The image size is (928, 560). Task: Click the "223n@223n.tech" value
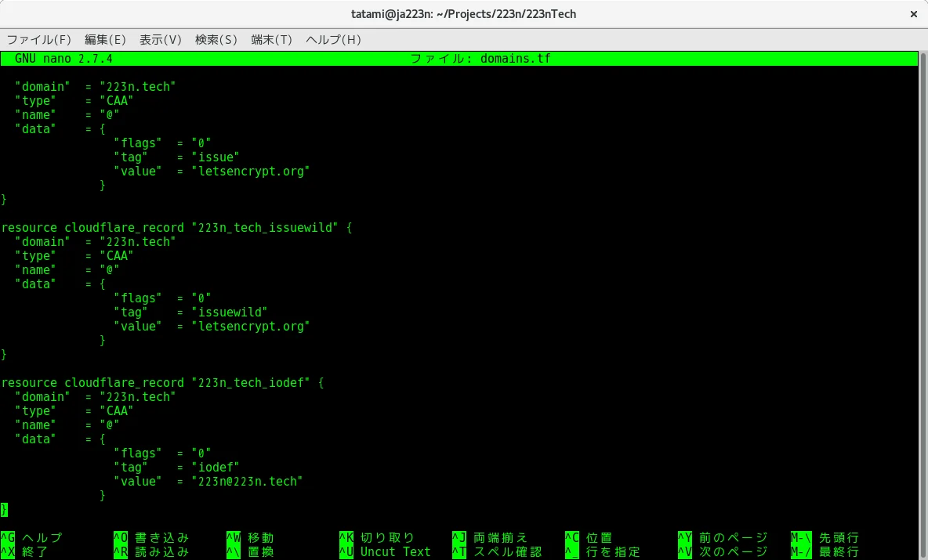point(247,482)
